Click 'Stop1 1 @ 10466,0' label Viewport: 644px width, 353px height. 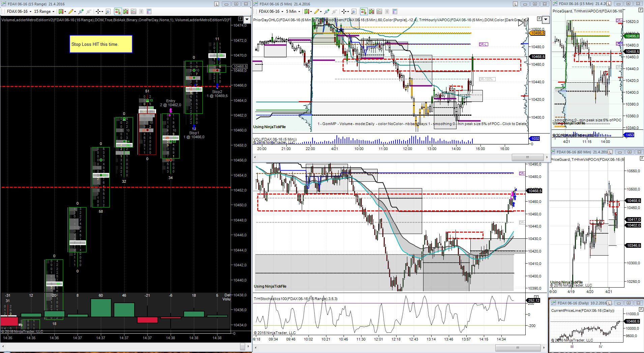tap(194, 135)
